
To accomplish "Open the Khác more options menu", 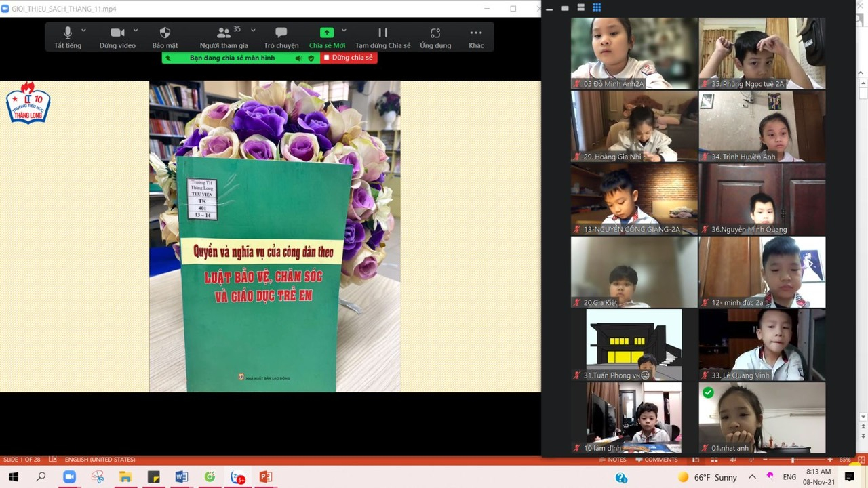I will (476, 37).
